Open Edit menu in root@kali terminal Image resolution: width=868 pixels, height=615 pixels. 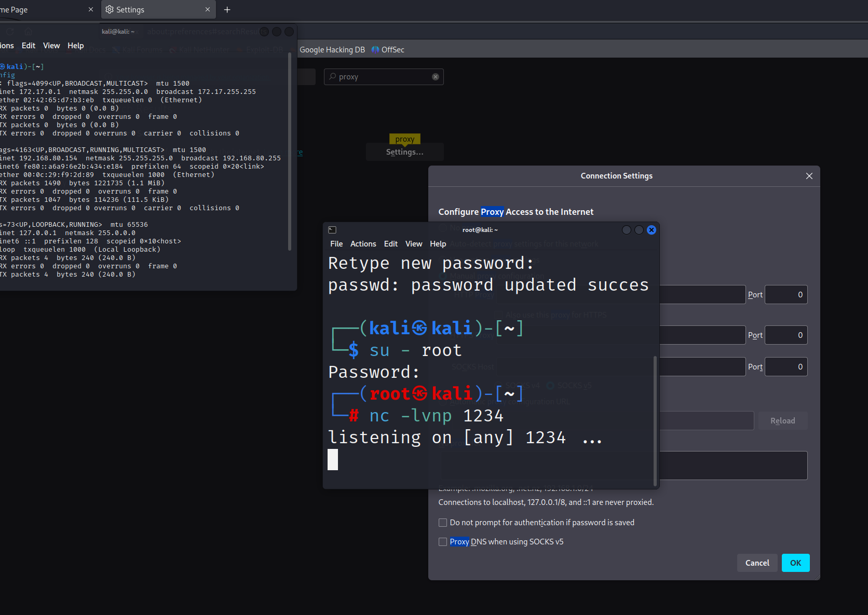(391, 244)
